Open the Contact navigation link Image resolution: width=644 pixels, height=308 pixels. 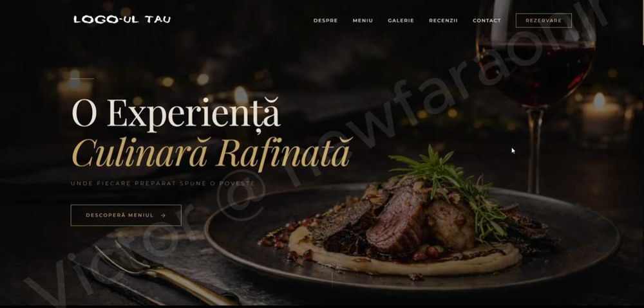(487, 21)
